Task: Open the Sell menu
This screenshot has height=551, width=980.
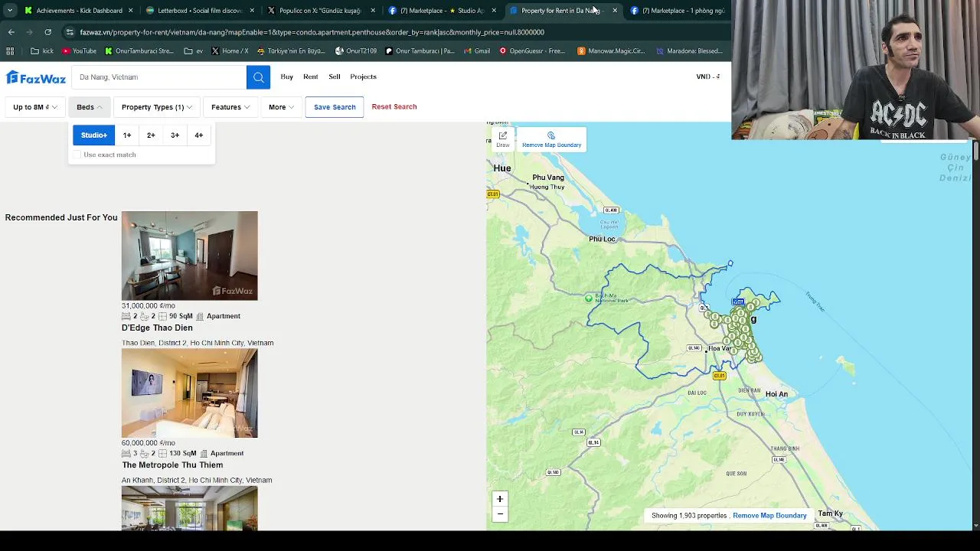Action: click(335, 77)
